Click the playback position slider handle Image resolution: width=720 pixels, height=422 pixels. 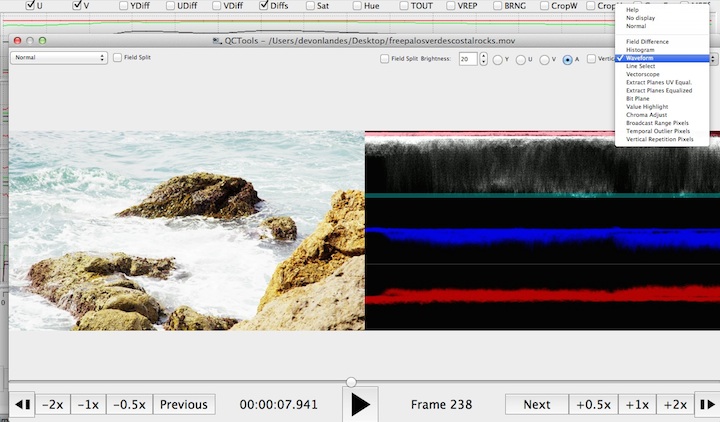pyautogui.click(x=351, y=382)
